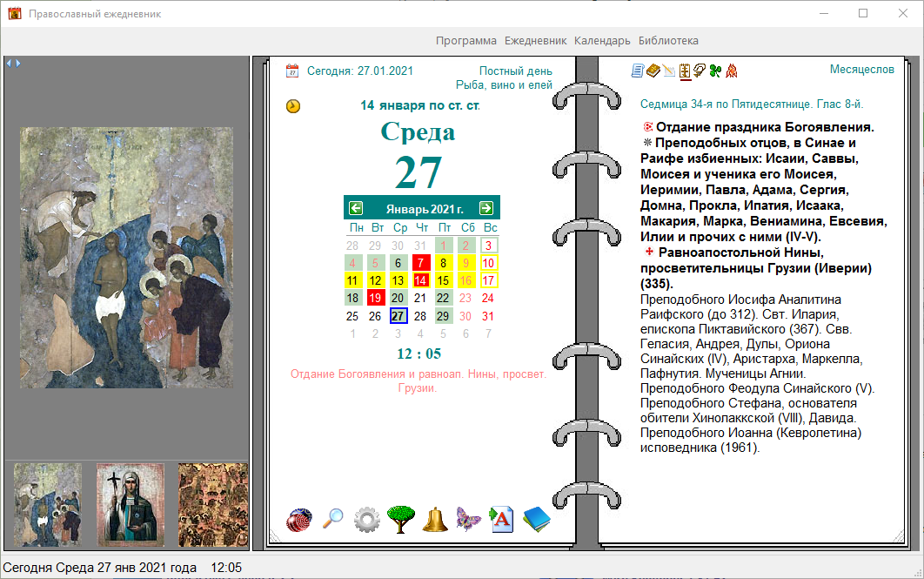Open search with the magnifying glass icon
This screenshot has width=924, height=579.
pyautogui.click(x=333, y=519)
